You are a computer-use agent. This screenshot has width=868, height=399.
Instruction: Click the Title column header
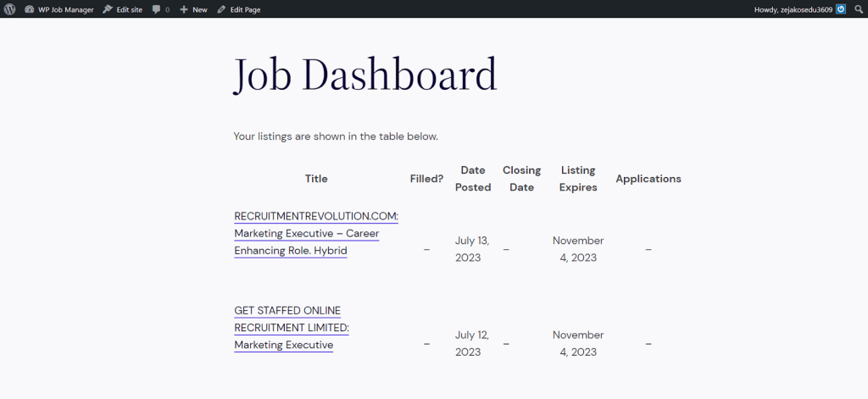point(316,179)
